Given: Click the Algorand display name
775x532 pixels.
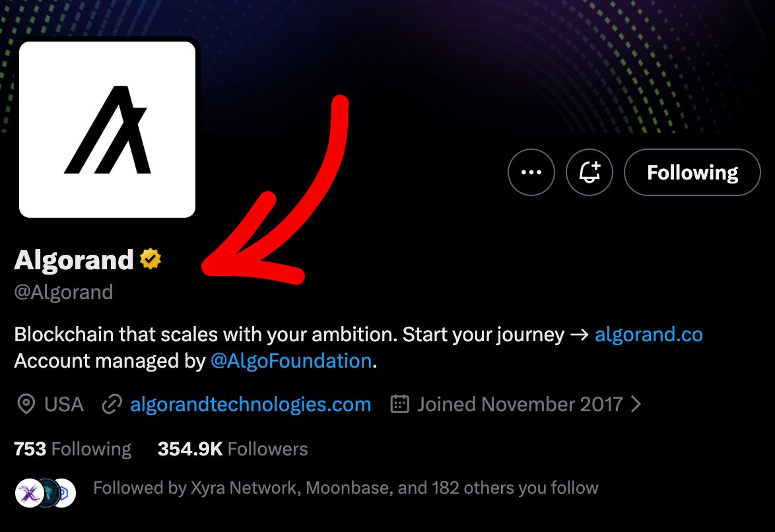Looking at the screenshot, I should tap(74, 259).
